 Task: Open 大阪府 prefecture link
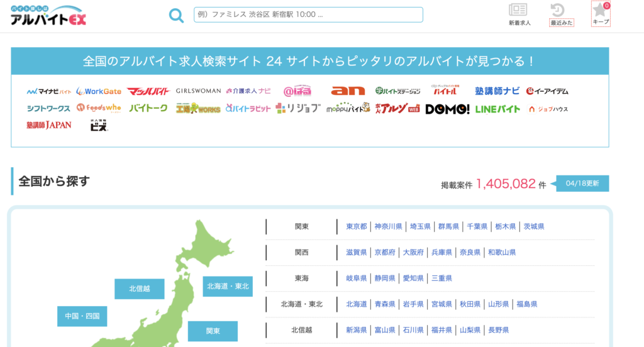413,253
